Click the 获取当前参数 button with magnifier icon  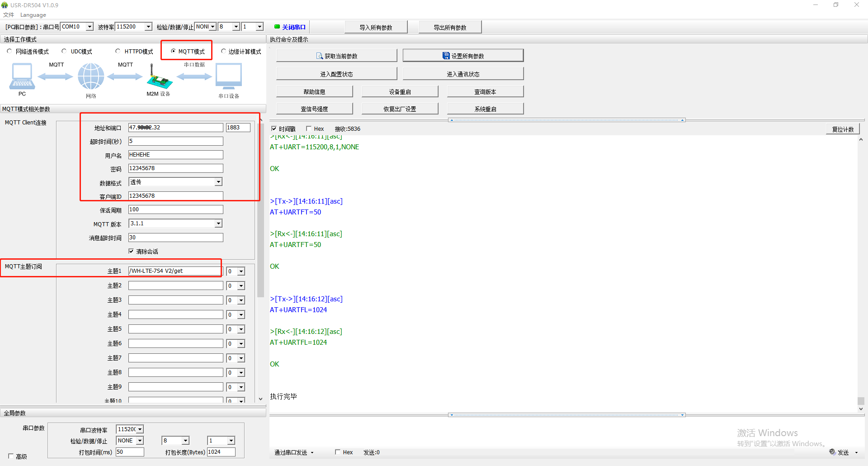tap(336, 56)
